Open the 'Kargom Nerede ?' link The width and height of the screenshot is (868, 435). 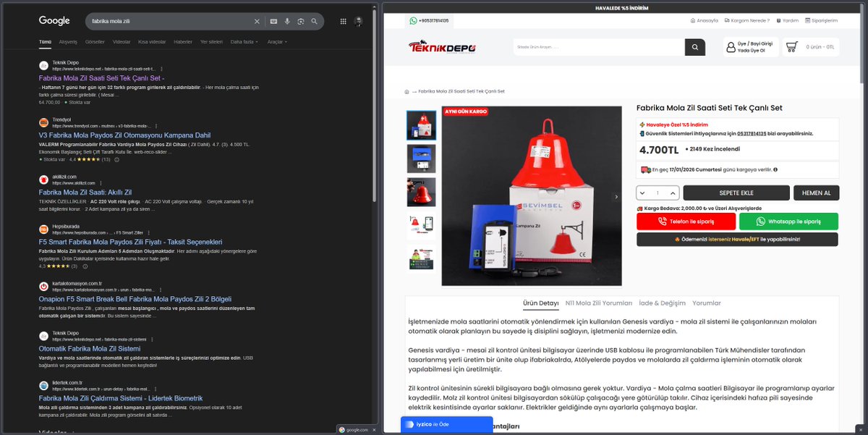(747, 20)
